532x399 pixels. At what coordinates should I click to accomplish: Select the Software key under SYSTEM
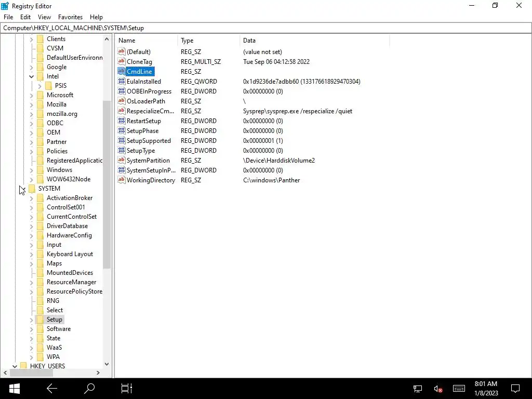coord(59,329)
